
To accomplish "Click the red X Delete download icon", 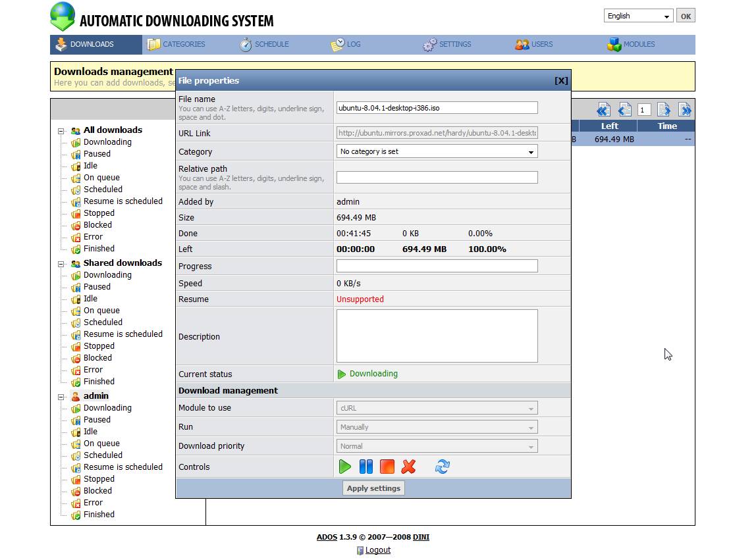I will pos(408,467).
